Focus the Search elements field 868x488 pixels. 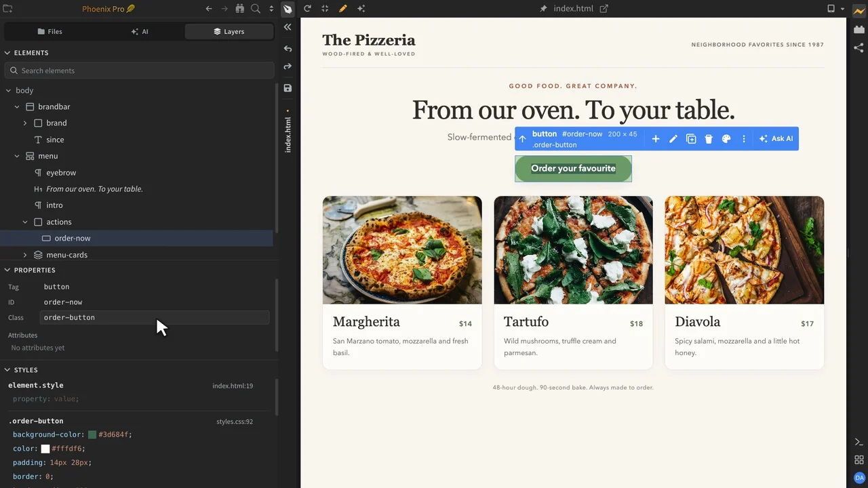[x=140, y=70]
